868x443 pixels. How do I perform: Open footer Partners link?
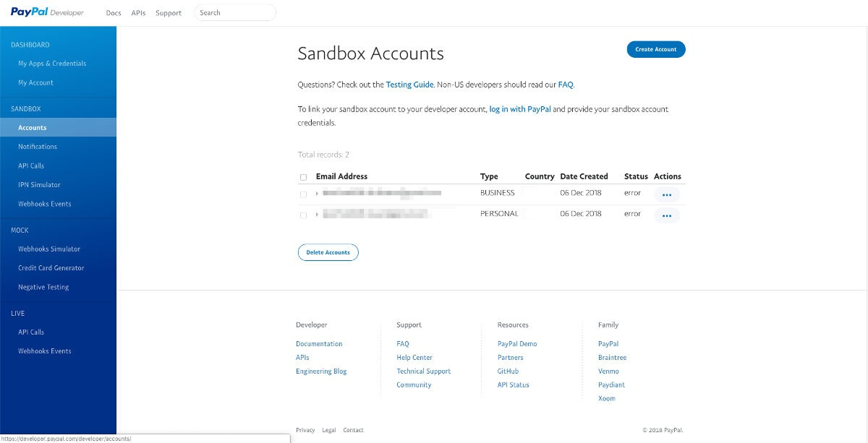(x=510, y=358)
